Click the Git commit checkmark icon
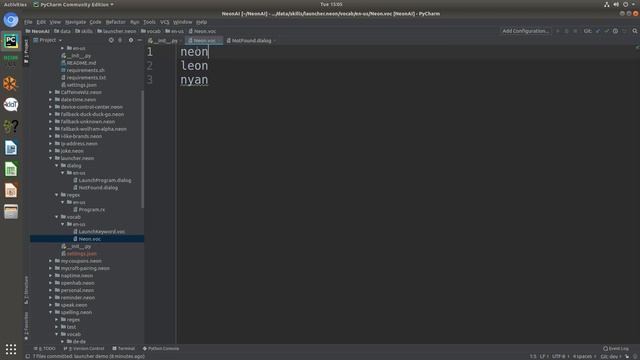Viewport: 640px width, 360px height. [607, 31]
